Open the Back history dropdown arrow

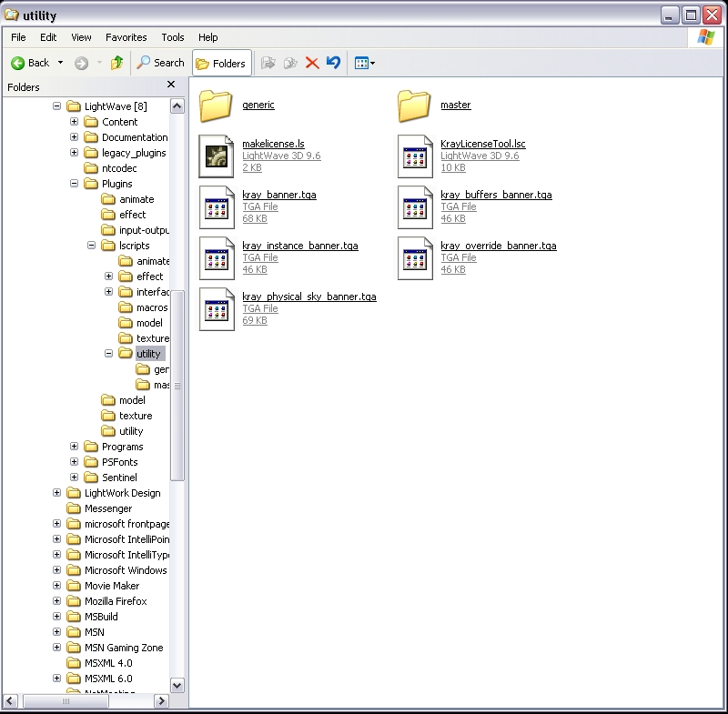[60, 63]
